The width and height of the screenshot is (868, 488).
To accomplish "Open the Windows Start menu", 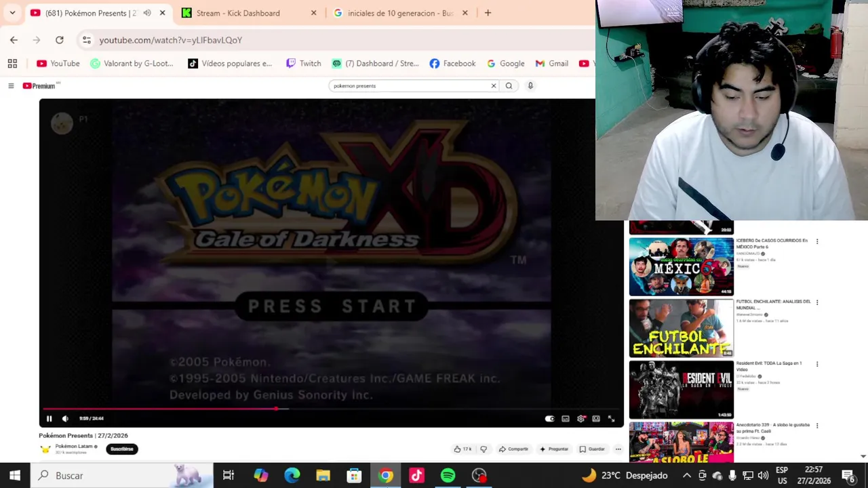I will 15,476.
